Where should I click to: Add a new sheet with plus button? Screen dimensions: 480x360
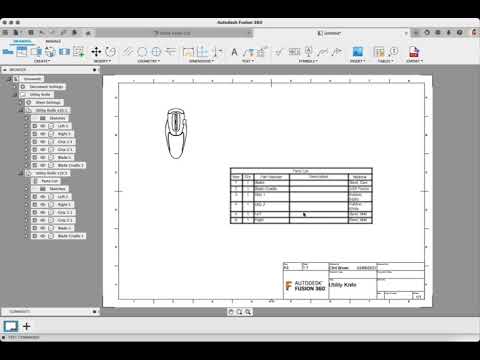click(26, 326)
